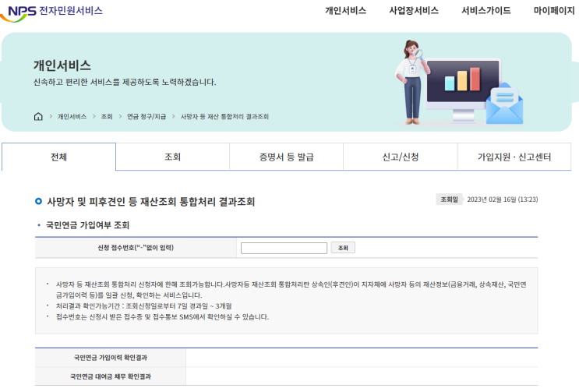Click 개인서비스 breadcrumb link
This screenshot has width=579, height=392.
click(72, 117)
